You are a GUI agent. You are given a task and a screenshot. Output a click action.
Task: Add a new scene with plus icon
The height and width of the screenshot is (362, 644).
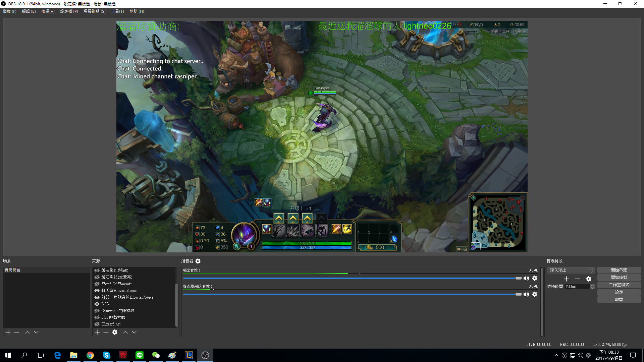coord(8,332)
